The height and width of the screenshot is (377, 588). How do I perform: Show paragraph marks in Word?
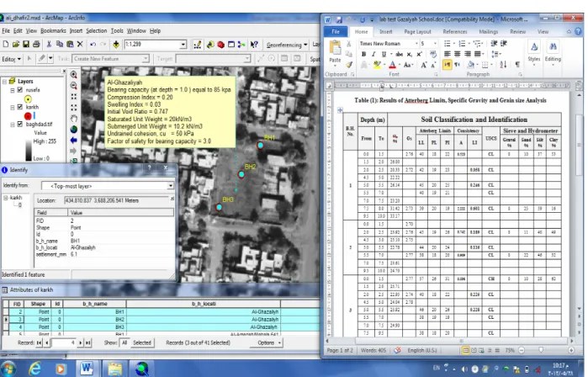pos(517,65)
